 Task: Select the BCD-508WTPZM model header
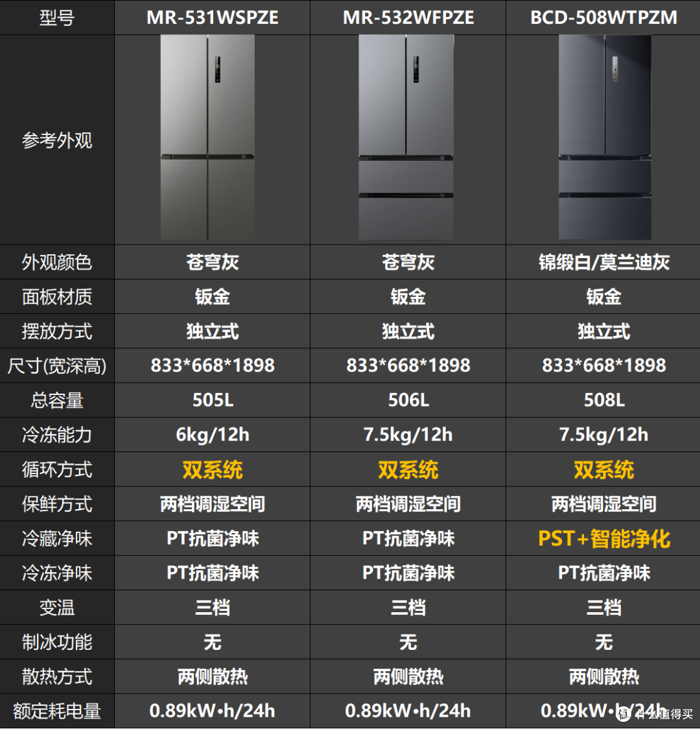(604, 18)
